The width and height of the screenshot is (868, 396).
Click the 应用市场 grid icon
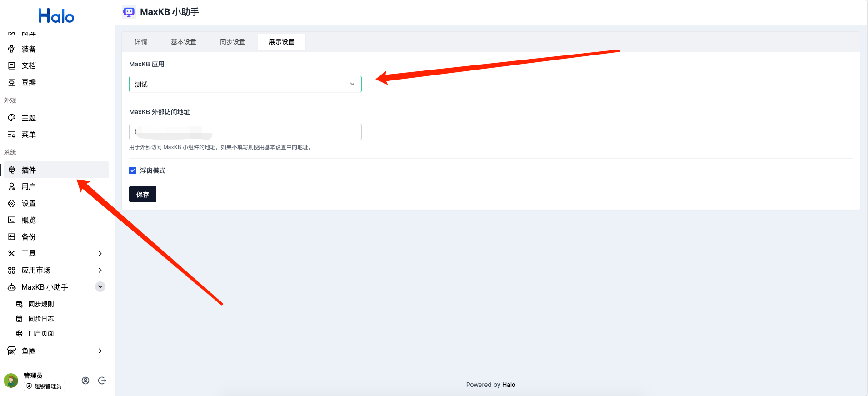pyautogui.click(x=12, y=270)
